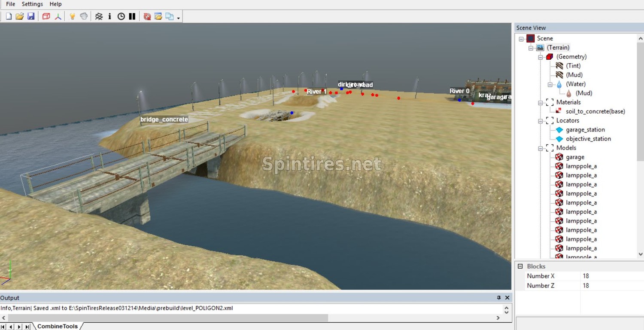Image resolution: width=644 pixels, height=330 pixels.
Task: Select garage_station locator
Action: click(585, 130)
